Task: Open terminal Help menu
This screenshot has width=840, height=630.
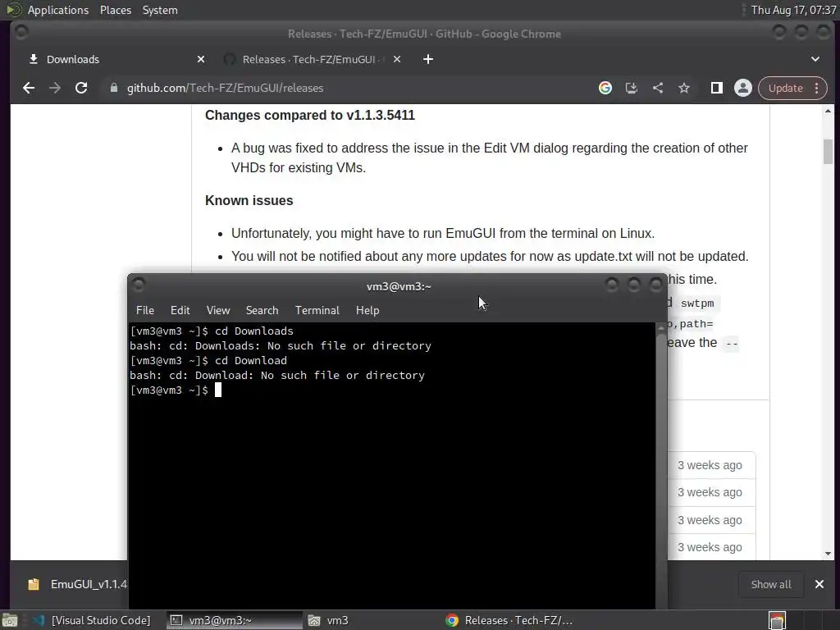Action: pyautogui.click(x=367, y=310)
